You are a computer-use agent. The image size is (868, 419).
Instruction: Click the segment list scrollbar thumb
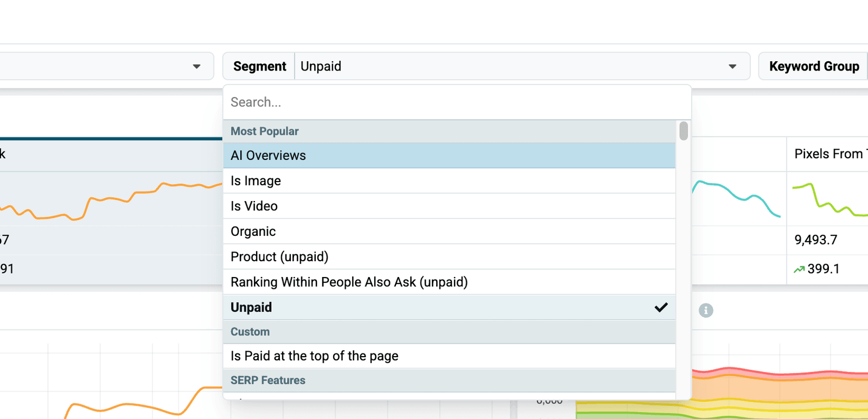(684, 131)
